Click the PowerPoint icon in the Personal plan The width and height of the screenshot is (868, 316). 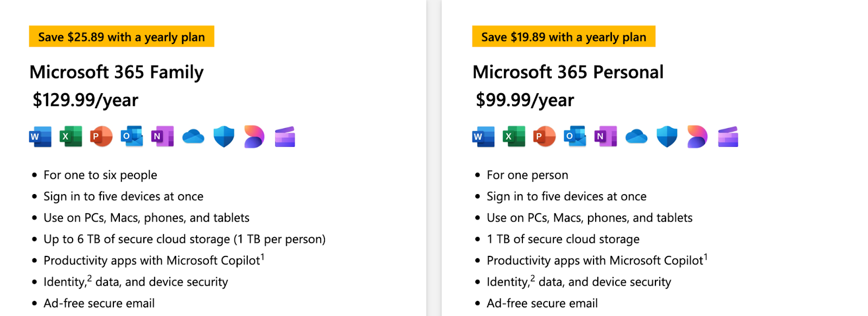(545, 137)
